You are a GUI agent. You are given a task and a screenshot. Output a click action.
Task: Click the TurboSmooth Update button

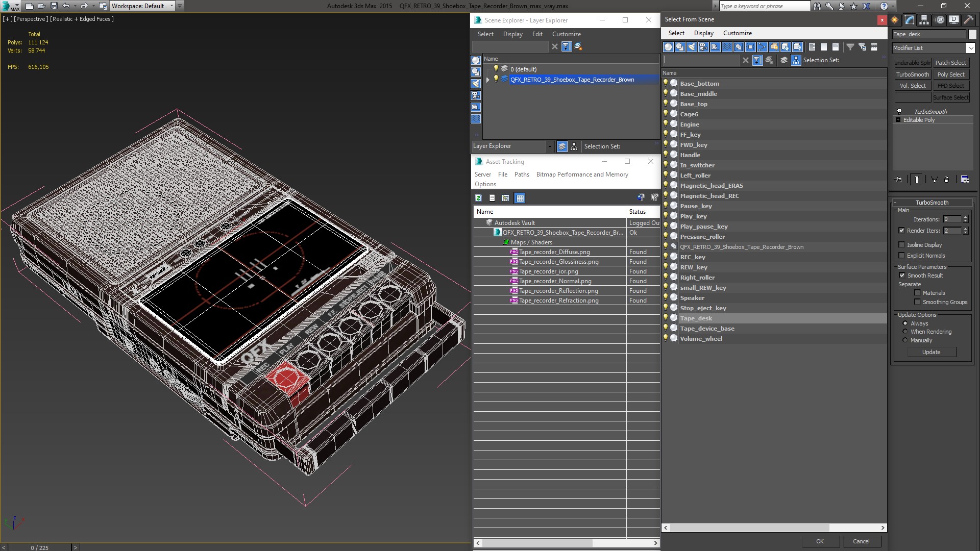click(x=931, y=352)
